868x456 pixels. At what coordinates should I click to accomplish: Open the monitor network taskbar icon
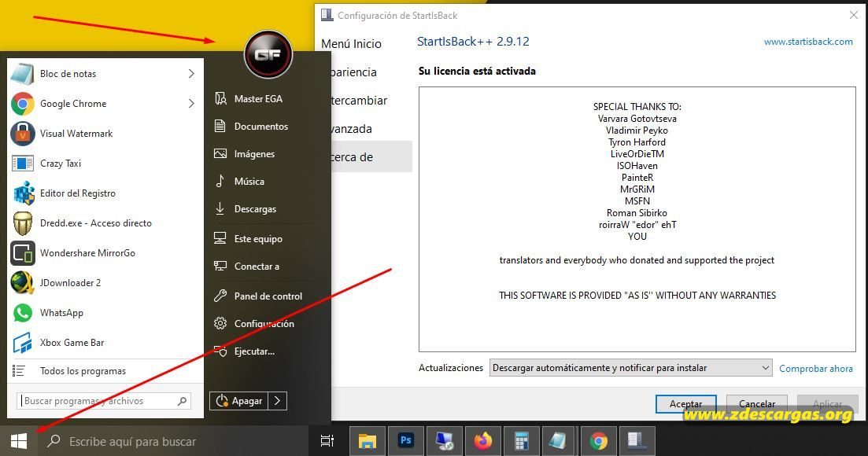point(445,440)
